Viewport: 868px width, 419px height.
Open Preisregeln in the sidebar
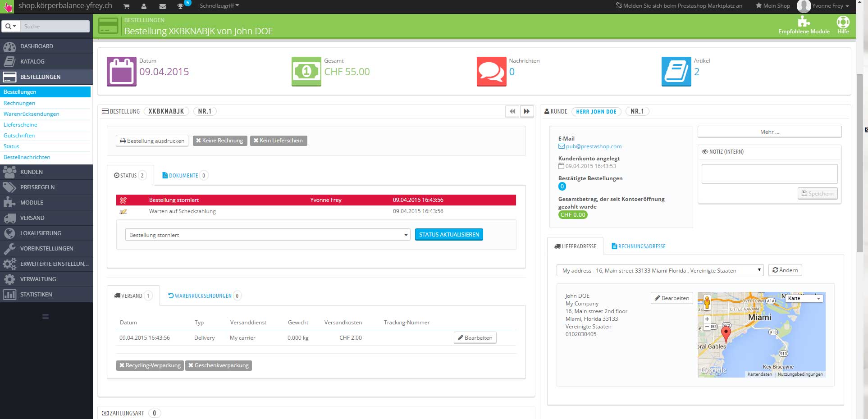46,187
